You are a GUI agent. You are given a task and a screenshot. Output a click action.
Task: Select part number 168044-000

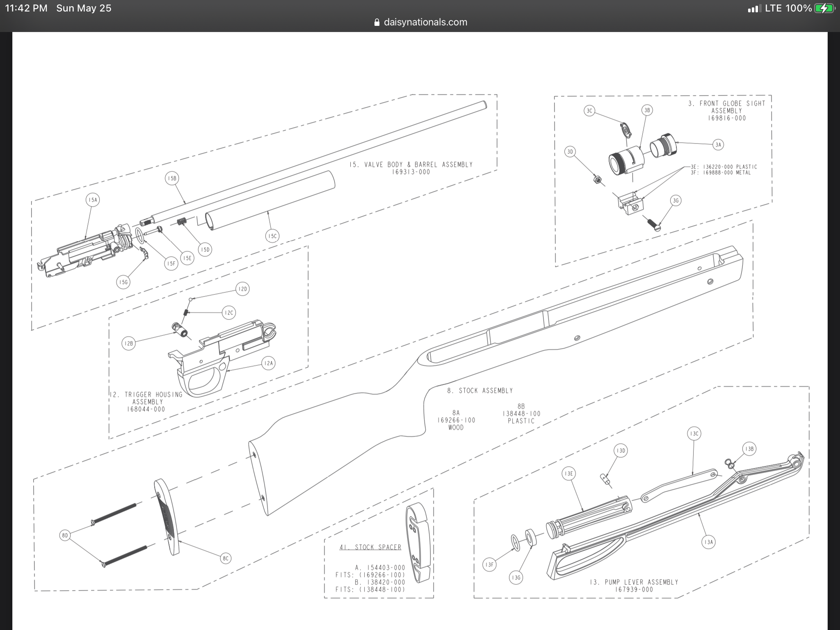(146, 409)
